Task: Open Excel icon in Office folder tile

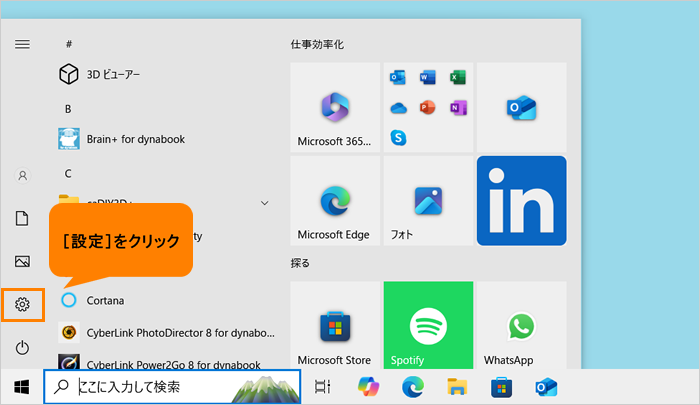Action: pyautogui.click(x=458, y=77)
